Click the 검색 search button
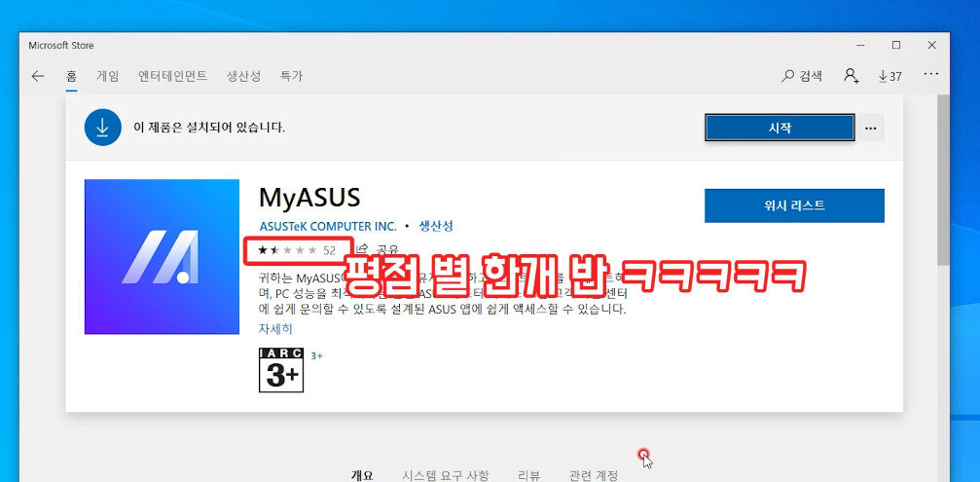The image size is (980, 482). [x=802, y=76]
